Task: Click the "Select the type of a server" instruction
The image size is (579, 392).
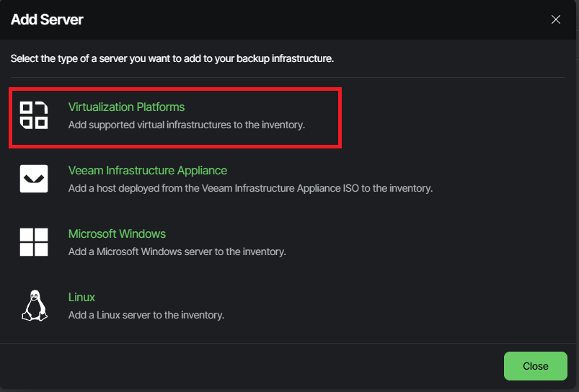Action: click(172, 58)
